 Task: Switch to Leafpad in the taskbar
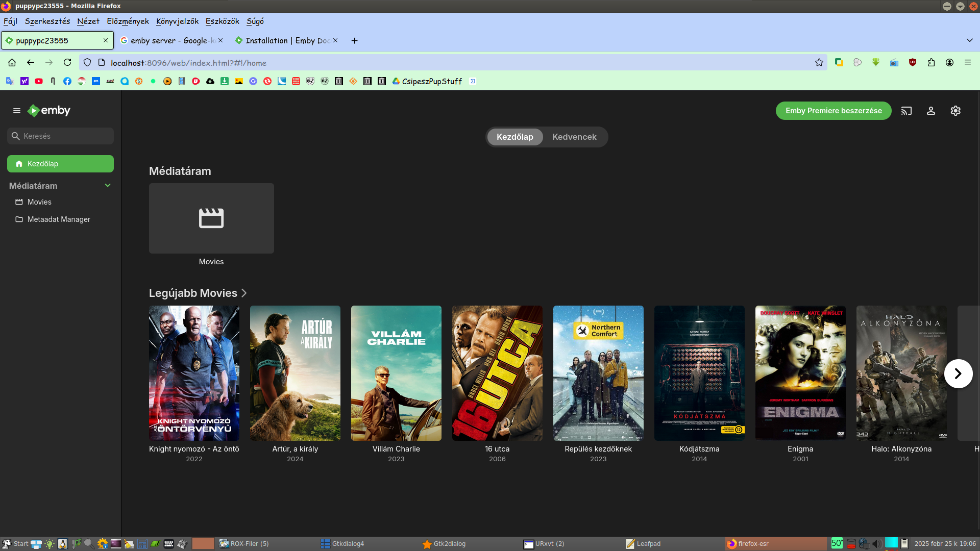[x=674, y=544]
